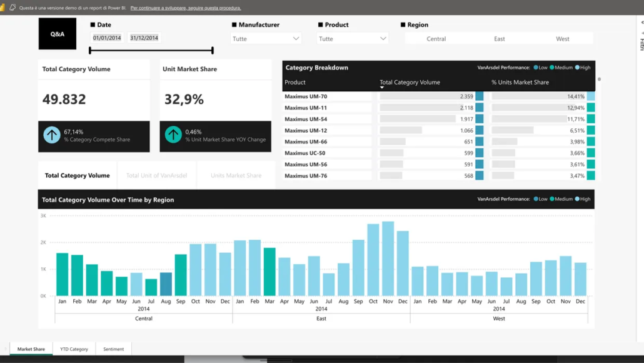The width and height of the screenshot is (644, 363).
Task: Switch to Total Category Volume chart tab
Action: 77,175
